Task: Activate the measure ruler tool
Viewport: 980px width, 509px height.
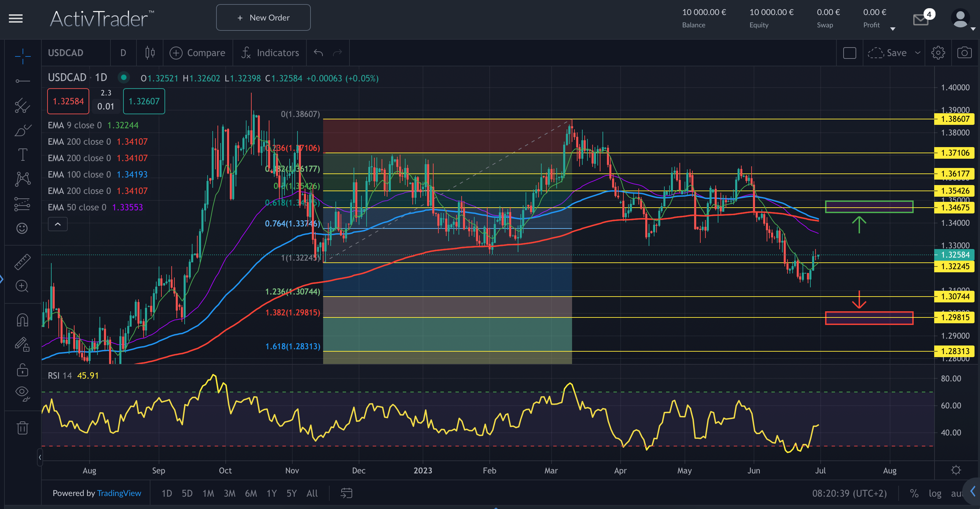Action: [23, 262]
